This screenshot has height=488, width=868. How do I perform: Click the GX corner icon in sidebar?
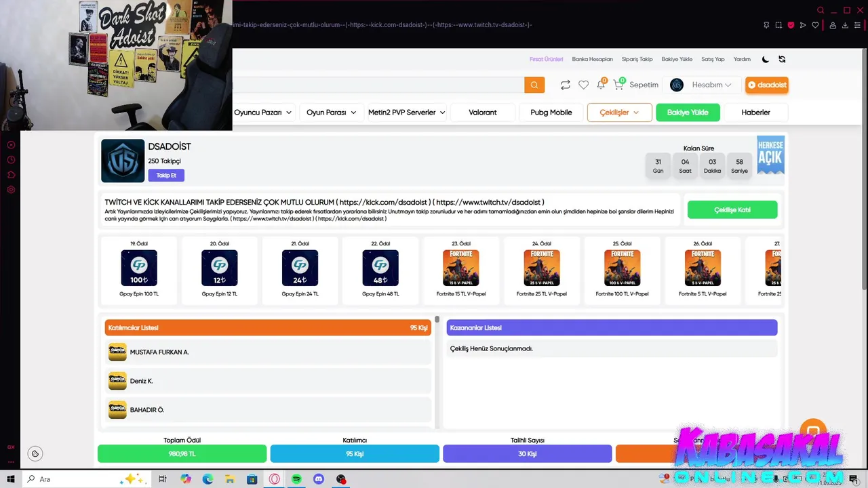11,447
